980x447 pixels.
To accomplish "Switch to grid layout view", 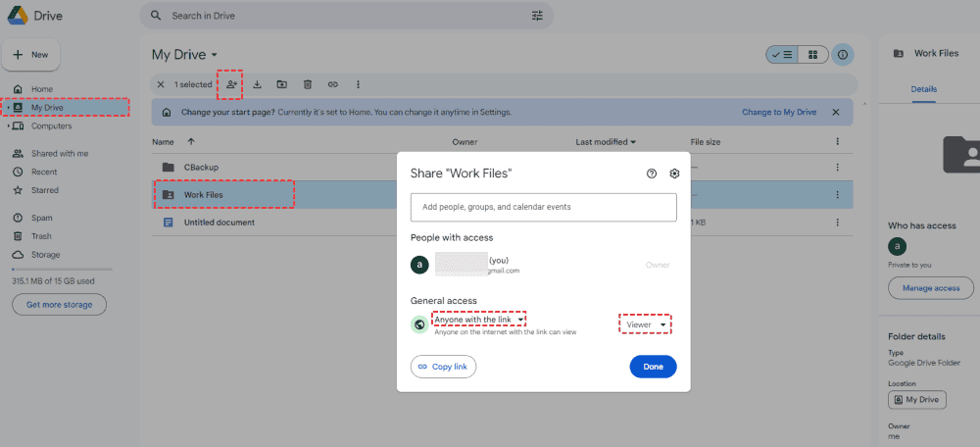I will click(812, 55).
